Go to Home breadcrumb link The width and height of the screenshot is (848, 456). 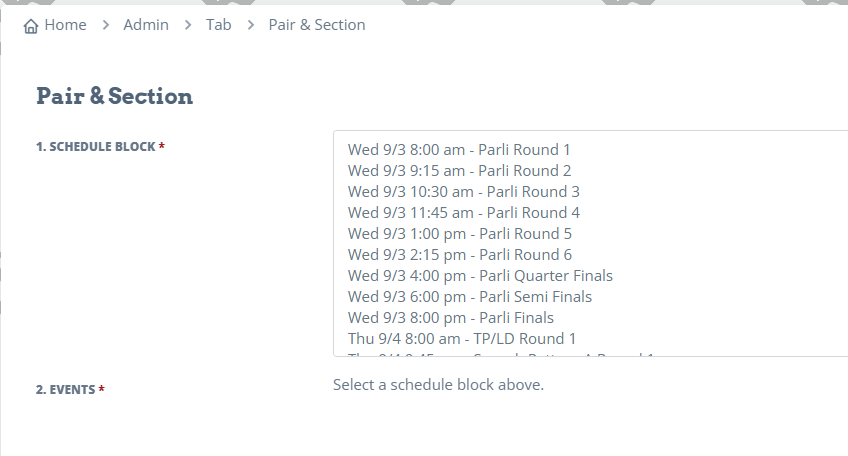[65, 25]
